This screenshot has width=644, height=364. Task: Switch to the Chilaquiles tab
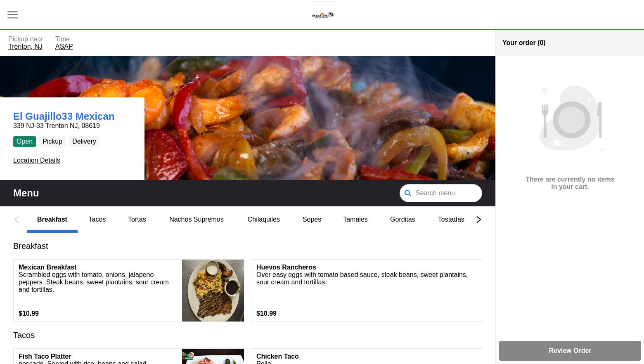263,220
